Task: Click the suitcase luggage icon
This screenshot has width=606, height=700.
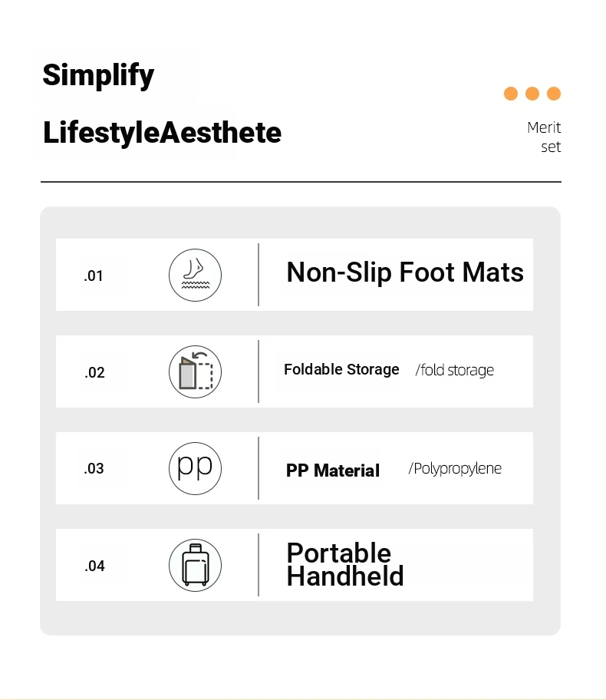Action: (x=195, y=565)
